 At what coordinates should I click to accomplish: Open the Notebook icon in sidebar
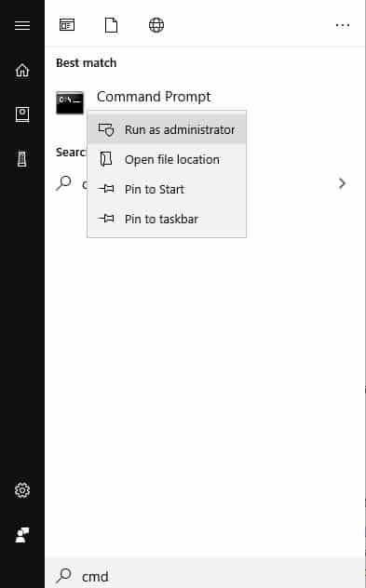[22, 114]
